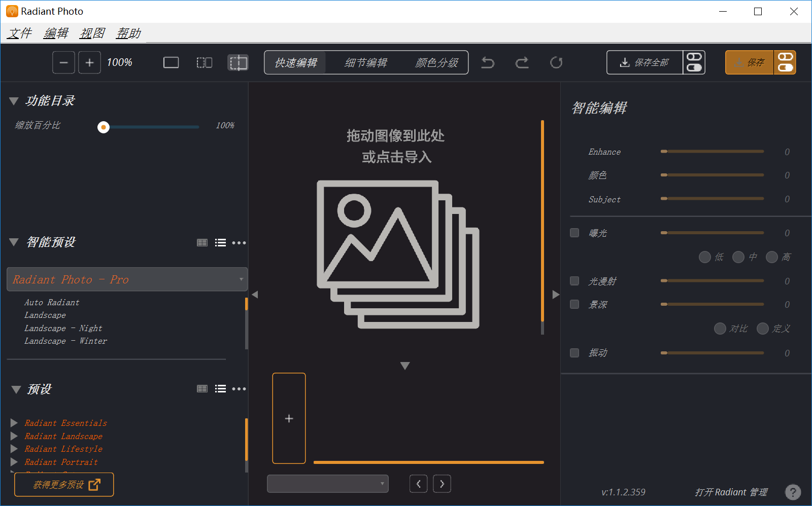Go to next image in filmstrip

(442, 484)
